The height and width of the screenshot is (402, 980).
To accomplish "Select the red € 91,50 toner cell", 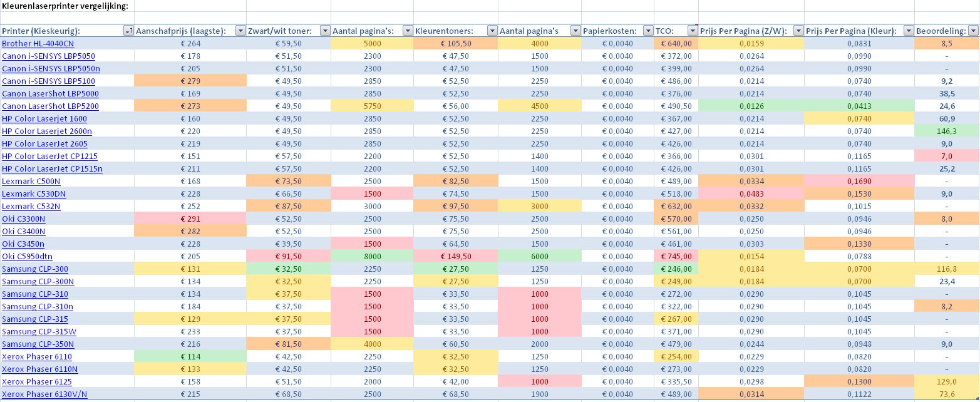I will pos(289,257).
